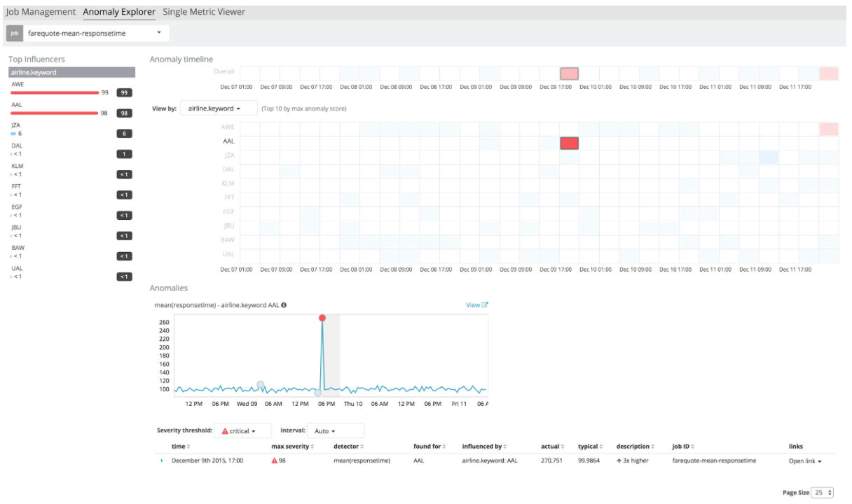852x504 pixels.
Task: Switch to the Job Management tab
Action: (x=41, y=12)
